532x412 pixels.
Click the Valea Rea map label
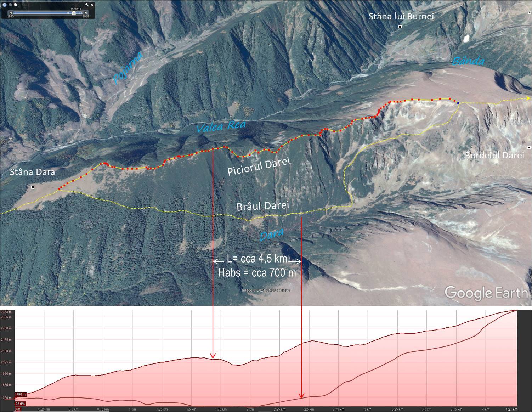[x=221, y=126]
